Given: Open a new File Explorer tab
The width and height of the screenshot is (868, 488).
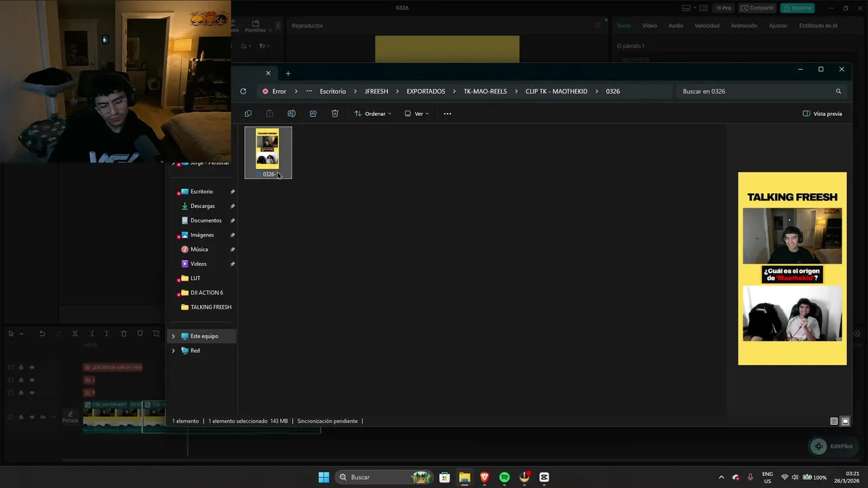Looking at the screenshot, I should 288,73.
